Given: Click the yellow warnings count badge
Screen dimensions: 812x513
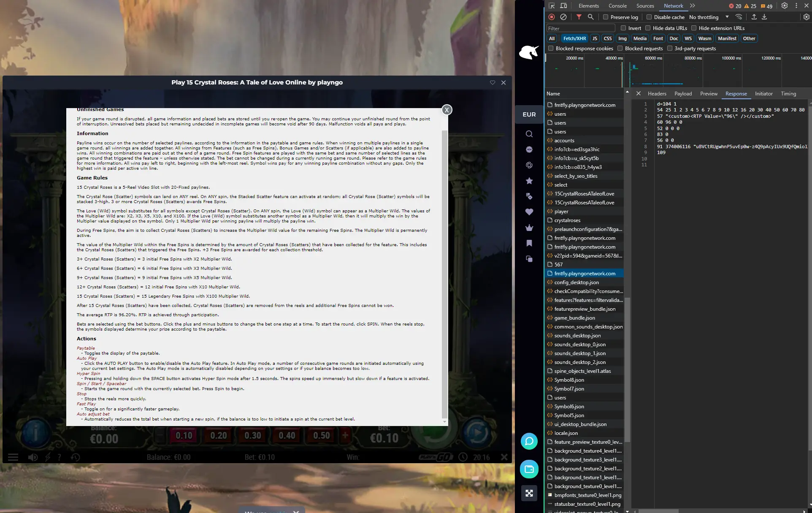Looking at the screenshot, I should click(750, 6).
